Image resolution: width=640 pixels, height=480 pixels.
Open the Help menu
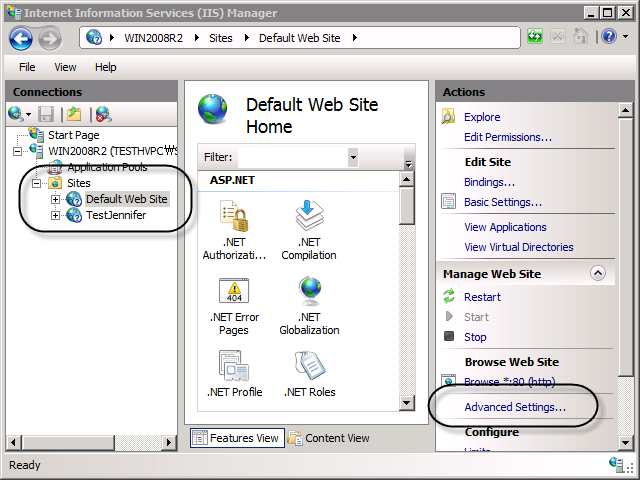pos(106,67)
